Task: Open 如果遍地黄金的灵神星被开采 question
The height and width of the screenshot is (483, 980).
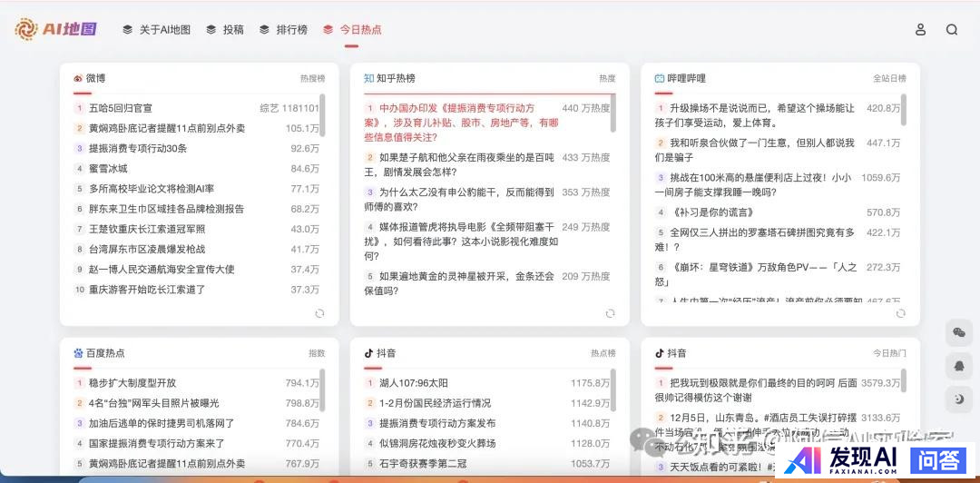Action: [x=460, y=282]
